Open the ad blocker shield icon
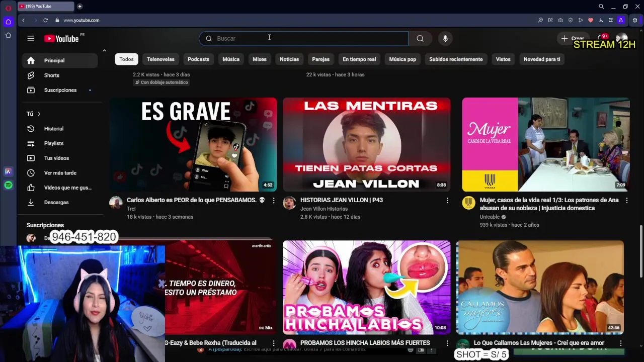This screenshot has height=362, width=644. click(571, 20)
